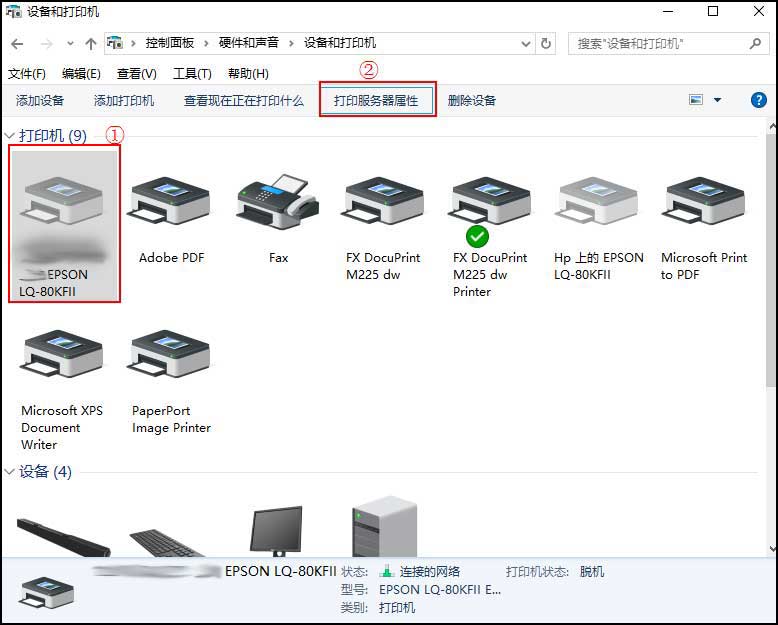778x625 pixels.
Task: Click 添加设备 button
Action: (x=40, y=101)
